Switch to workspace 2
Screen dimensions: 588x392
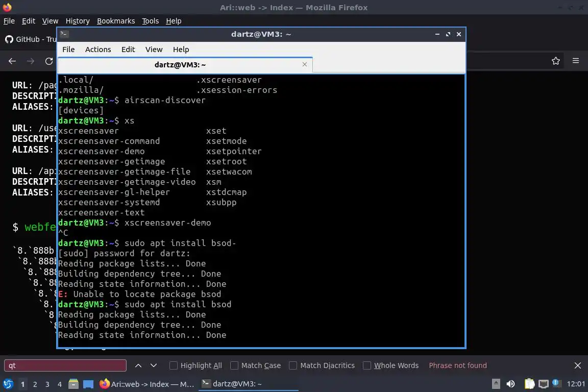tap(35, 384)
